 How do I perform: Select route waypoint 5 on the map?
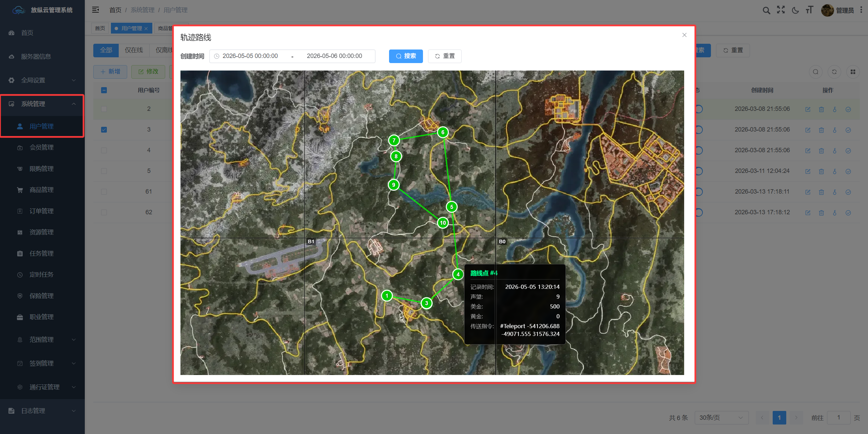tap(451, 207)
